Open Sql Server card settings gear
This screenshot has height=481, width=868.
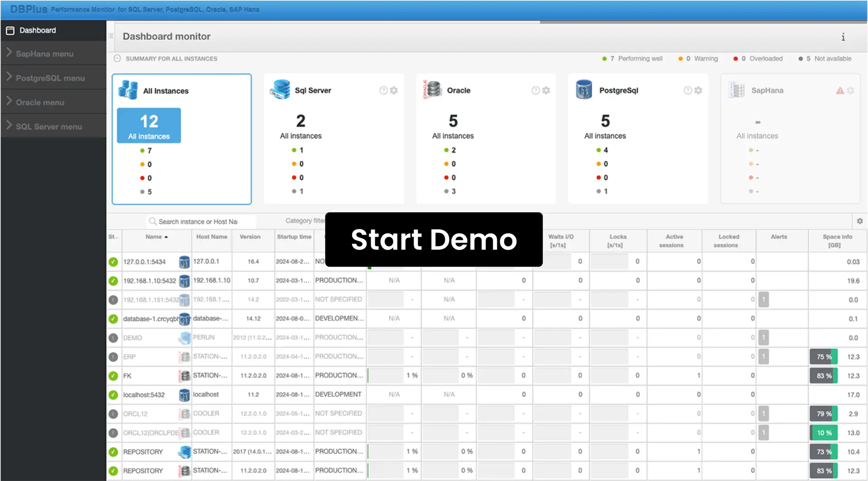click(394, 90)
